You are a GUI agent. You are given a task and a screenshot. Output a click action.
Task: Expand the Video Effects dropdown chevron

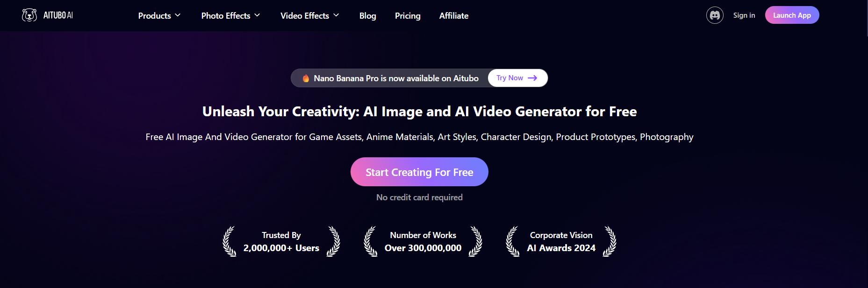tap(336, 15)
